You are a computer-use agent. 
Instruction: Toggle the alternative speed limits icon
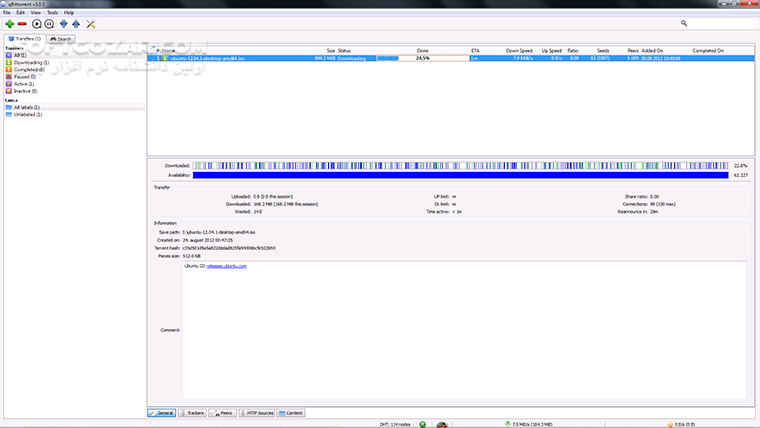442,424
